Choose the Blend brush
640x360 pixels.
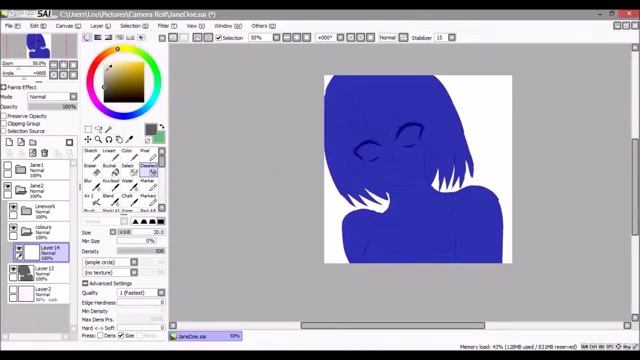tap(110, 200)
